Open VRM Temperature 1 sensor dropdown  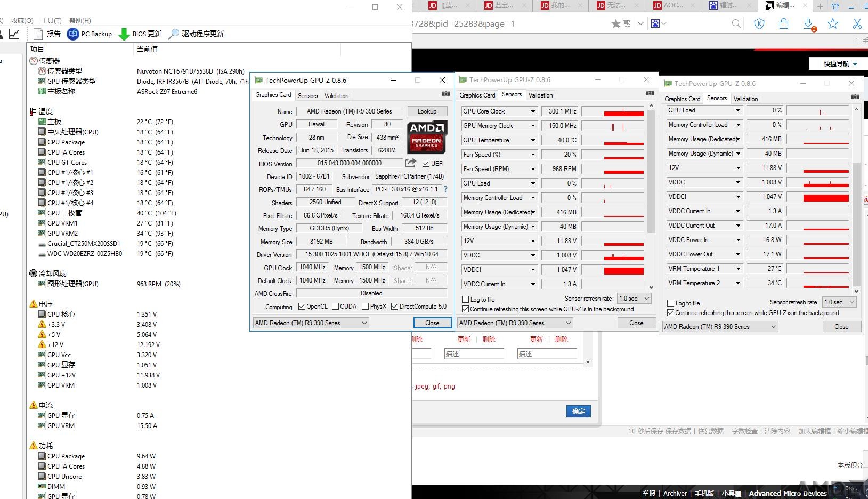pyautogui.click(x=738, y=269)
